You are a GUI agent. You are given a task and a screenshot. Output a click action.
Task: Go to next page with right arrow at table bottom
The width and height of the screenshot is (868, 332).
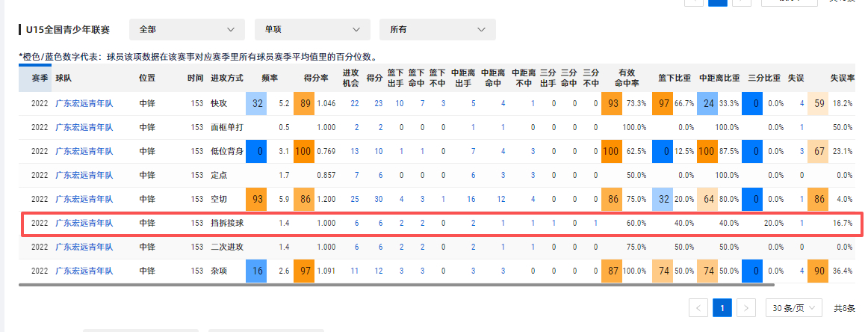click(x=747, y=308)
